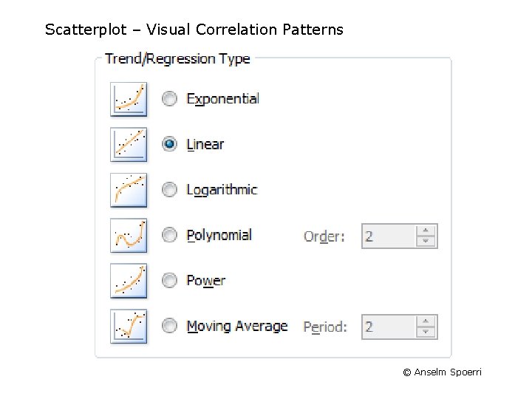Increase the polynomial Order spinner value
The width and height of the screenshot is (532, 399).
pos(426,231)
